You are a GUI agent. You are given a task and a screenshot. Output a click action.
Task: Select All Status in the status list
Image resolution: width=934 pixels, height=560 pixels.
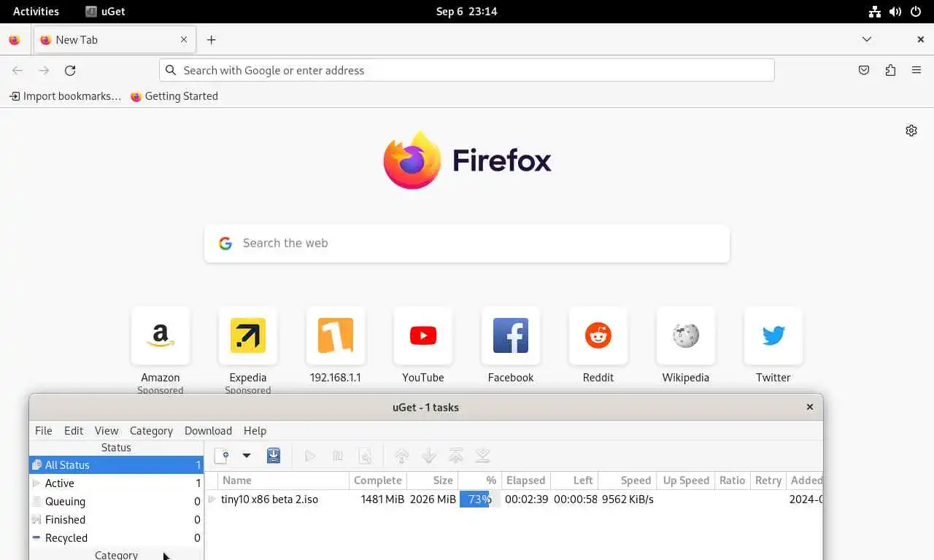(x=116, y=464)
